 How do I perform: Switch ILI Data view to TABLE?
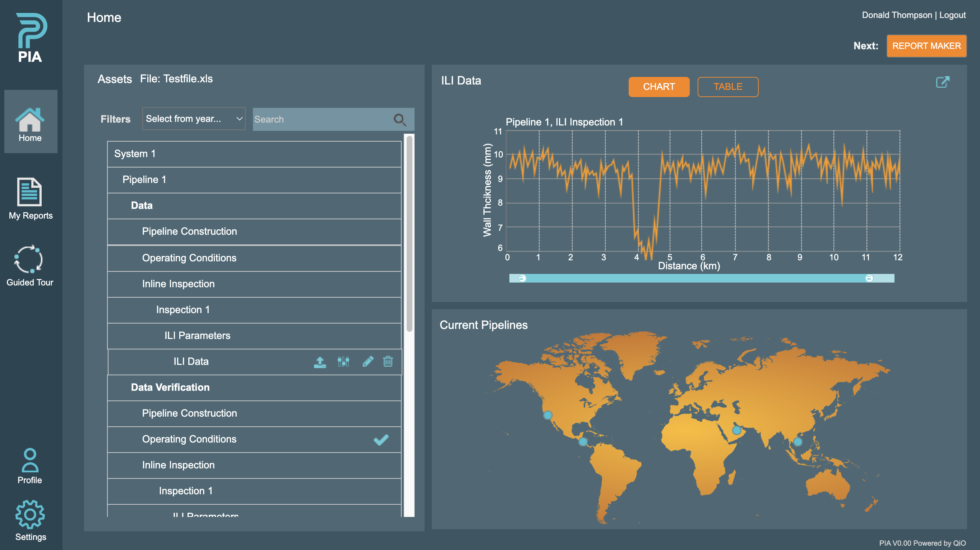point(727,86)
